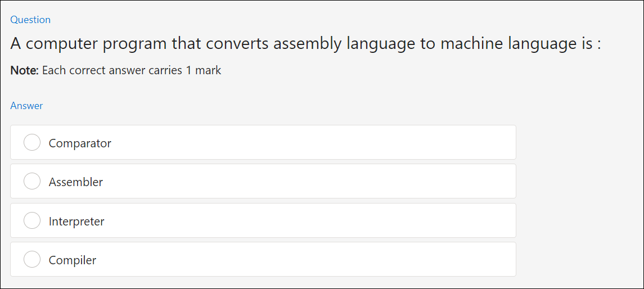Viewport: 644px width, 289px height.
Task: Select the Comparator radio button
Action: tap(32, 142)
